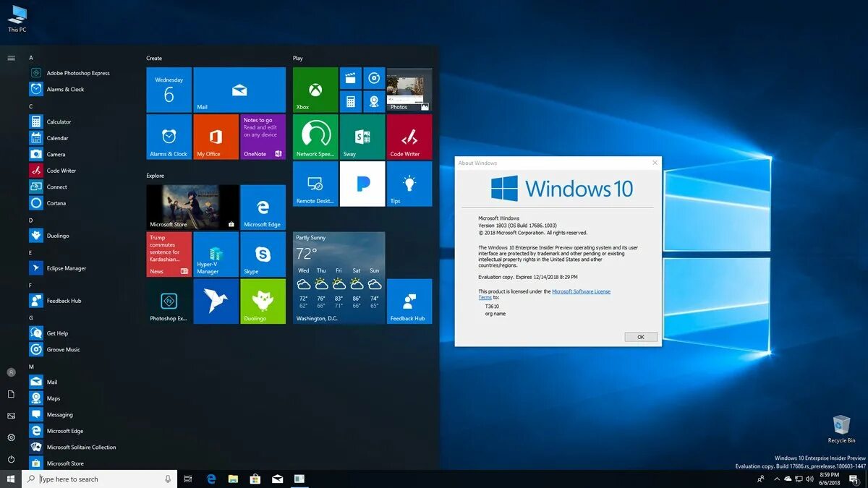This screenshot has height=488, width=868.
Task: Open the Hyper-V Manager tile
Action: tap(216, 254)
